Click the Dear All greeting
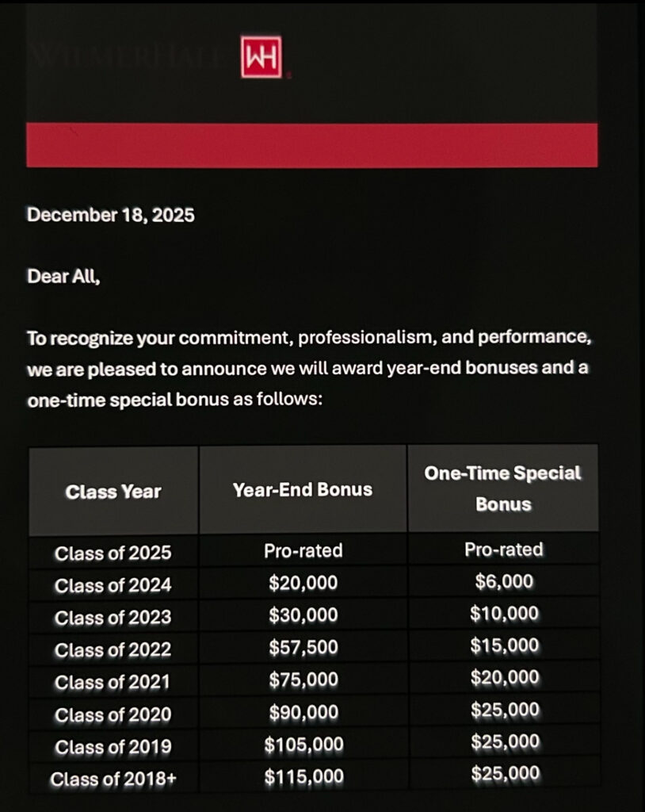This screenshot has height=812, width=645. coord(63,277)
